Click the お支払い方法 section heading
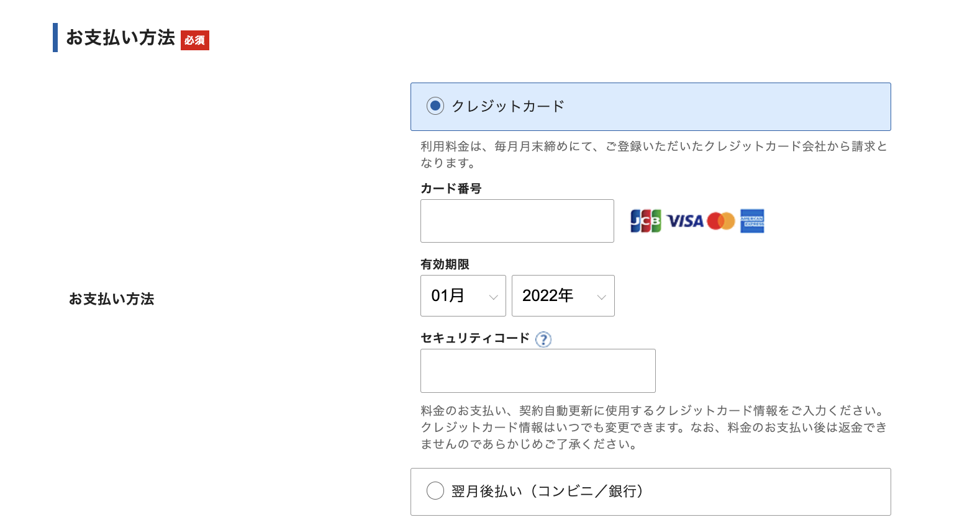 coord(120,38)
